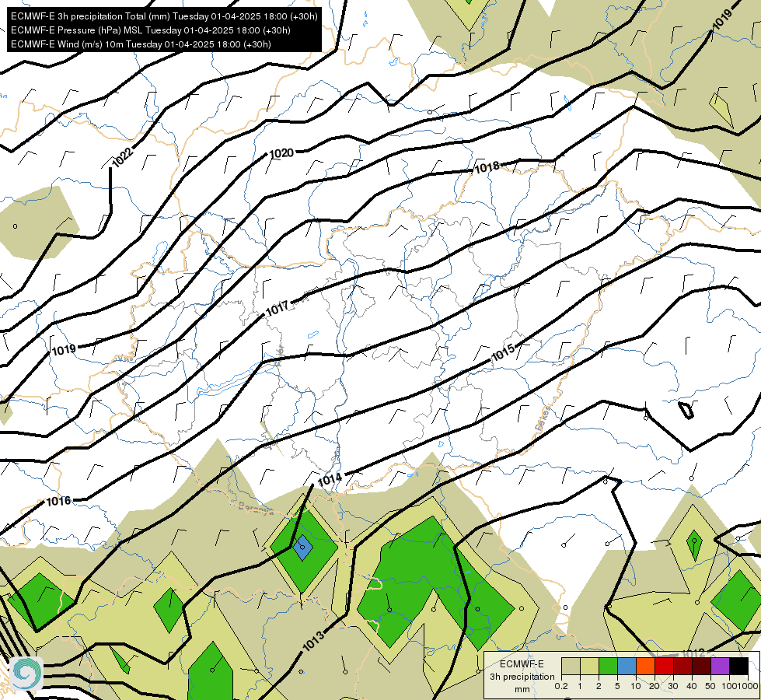Screen dimensions: 761x700
Task: Select the header line '3h precipitation Total (mm)'
Action: (163, 16)
